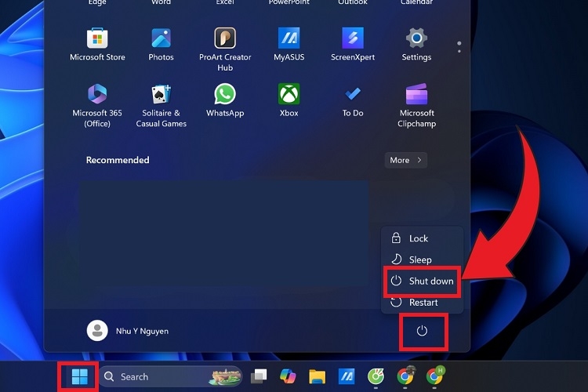This screenshot has width=588, height=392.
Task: Open ScreenXpert app
Action: pyautogui.click(x=353, y=44)
